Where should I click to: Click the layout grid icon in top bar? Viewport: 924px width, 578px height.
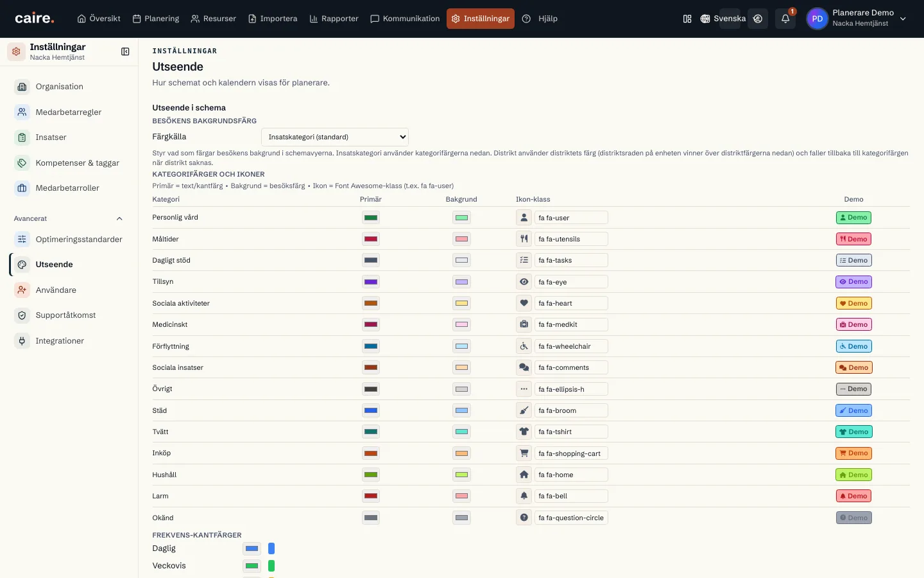[x=687, y=19]
